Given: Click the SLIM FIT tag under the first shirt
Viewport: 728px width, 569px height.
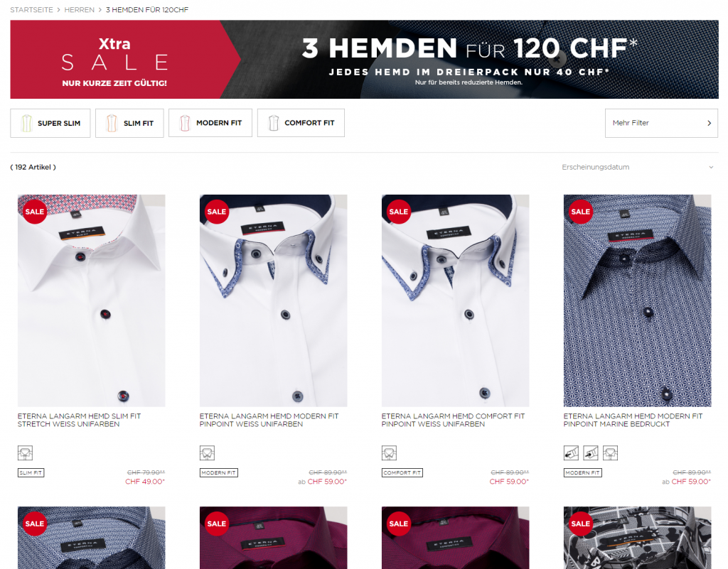Looking at the screenshot, I should click(x=31, y=472).
